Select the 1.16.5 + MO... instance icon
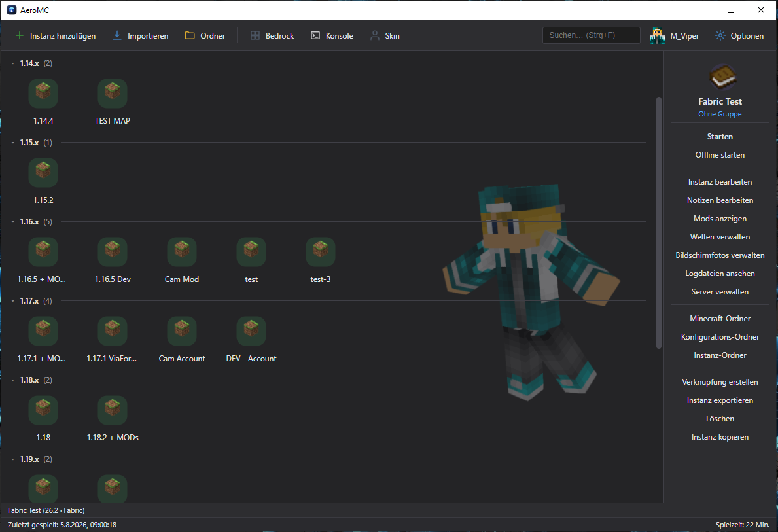 tap(43, 252)
